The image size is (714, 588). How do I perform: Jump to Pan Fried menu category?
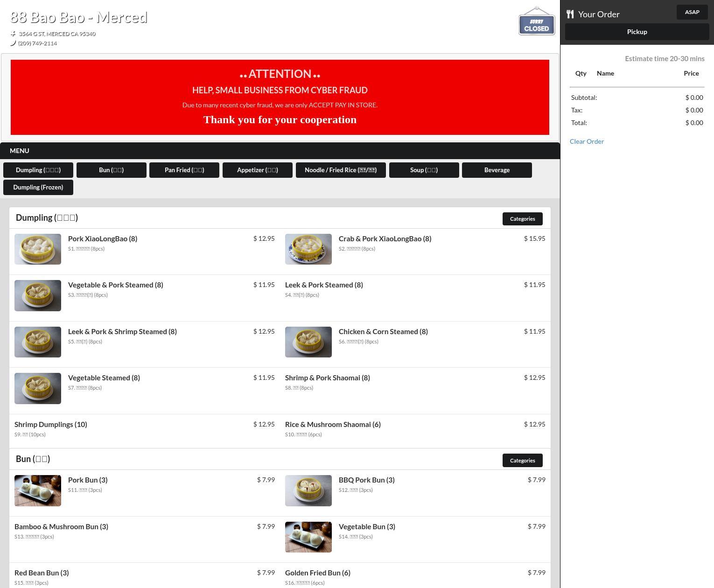[x=184, y=170]
